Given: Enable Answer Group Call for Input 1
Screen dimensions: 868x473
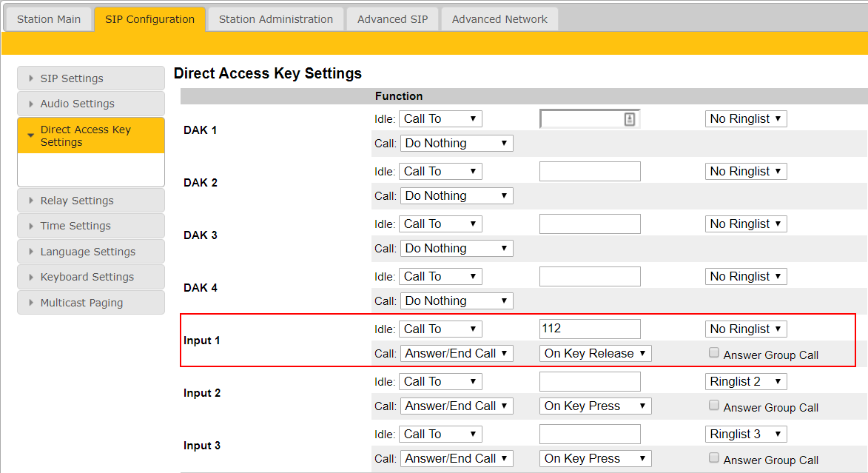Looking at the screenshot, I should click(714, 353).
